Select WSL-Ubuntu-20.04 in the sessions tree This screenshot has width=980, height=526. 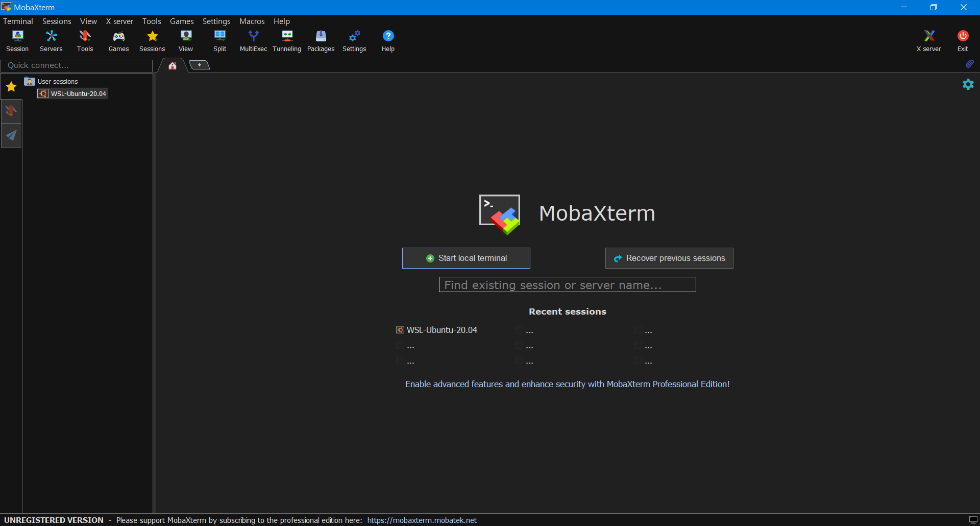[x=72, y=93]
